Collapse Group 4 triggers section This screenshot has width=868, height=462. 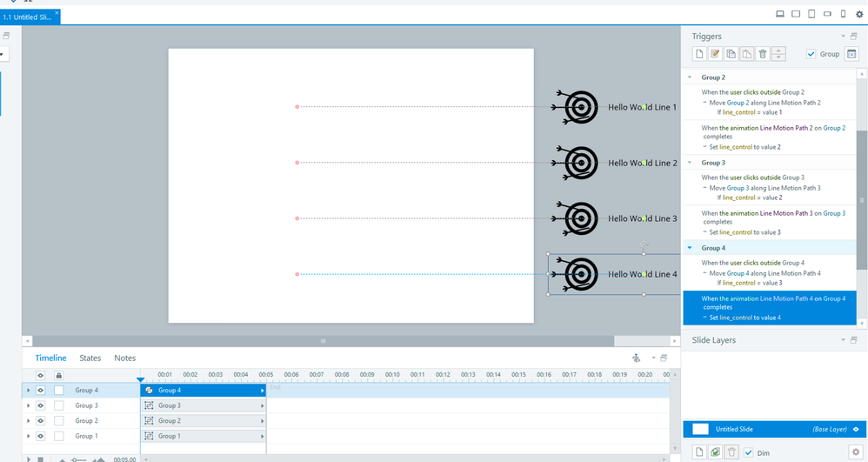tap(690, 248)
